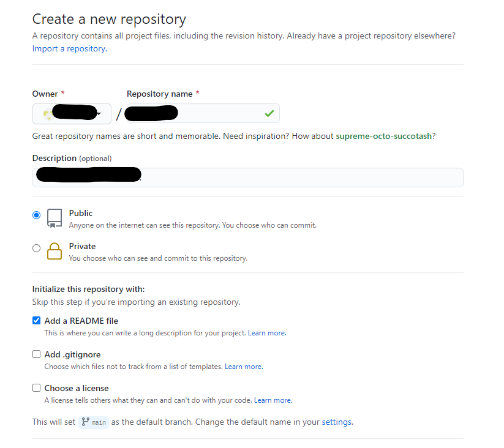Click the Add .gitignore label

(x=72, y=354)
